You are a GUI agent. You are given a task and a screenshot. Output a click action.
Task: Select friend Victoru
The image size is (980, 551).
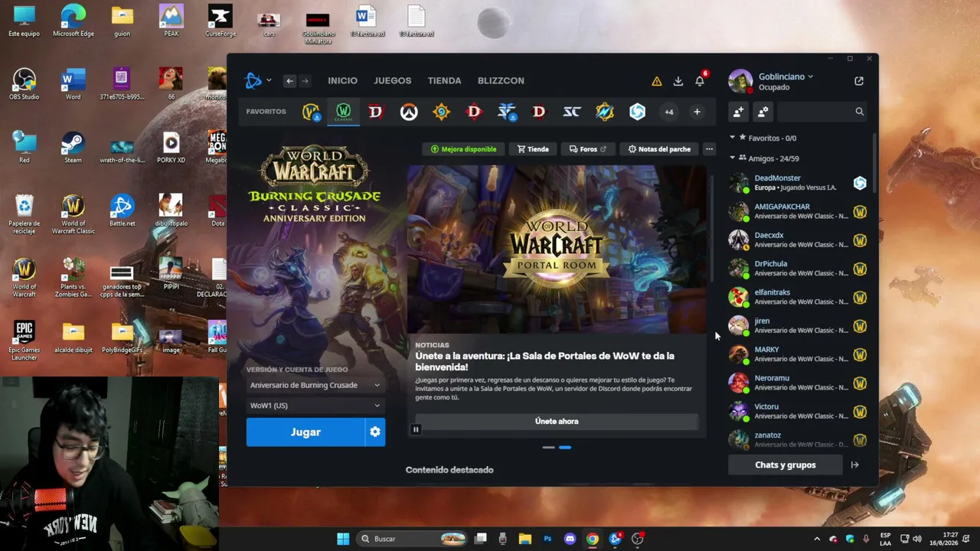(798, 412)
